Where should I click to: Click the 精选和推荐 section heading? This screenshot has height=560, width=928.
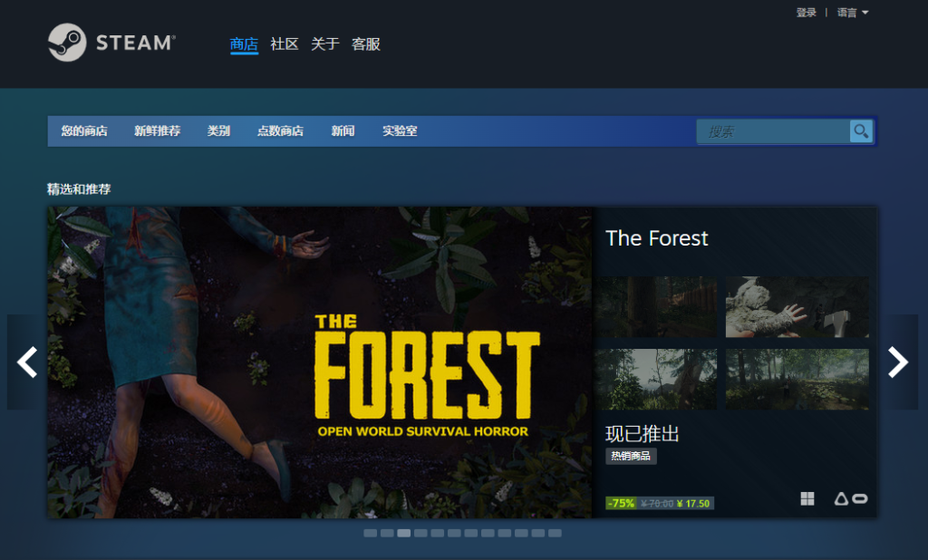(x=79, y=188)
